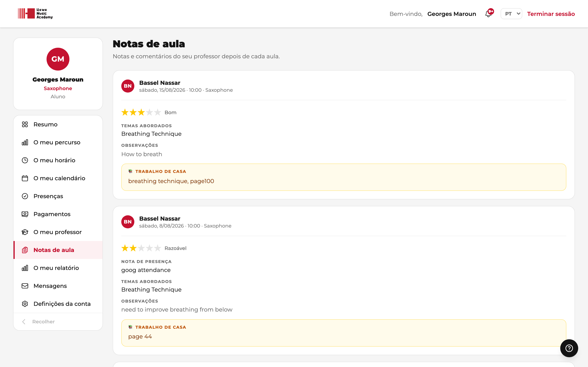The width and height of the screenshot is (588, 367).
Task: Click the envelope icon for Mensagens
Action: [25, 286]
